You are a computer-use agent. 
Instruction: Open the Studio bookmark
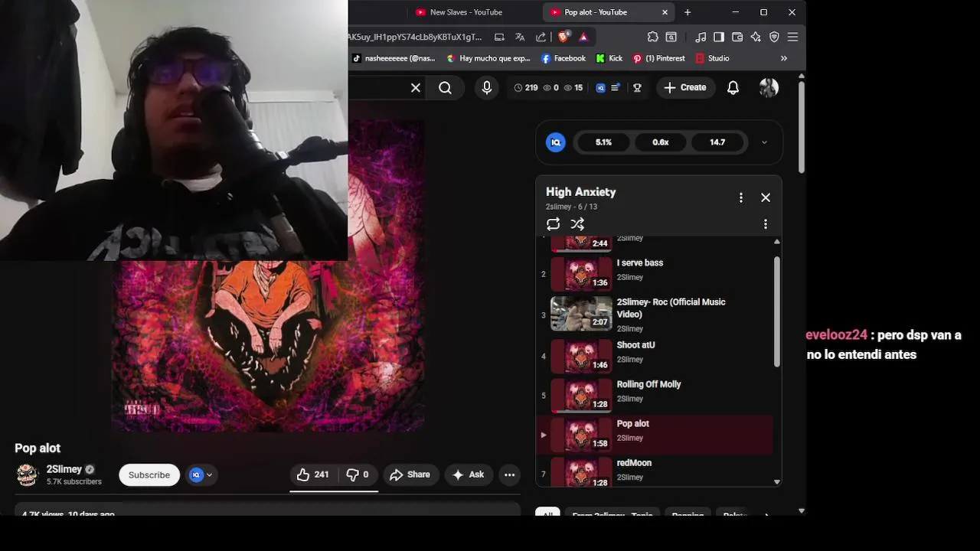(712, 58)
